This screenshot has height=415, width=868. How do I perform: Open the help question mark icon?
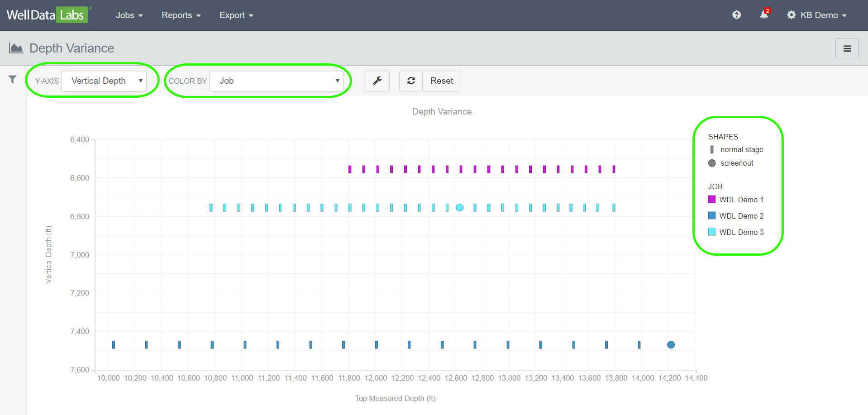point(736,15)
